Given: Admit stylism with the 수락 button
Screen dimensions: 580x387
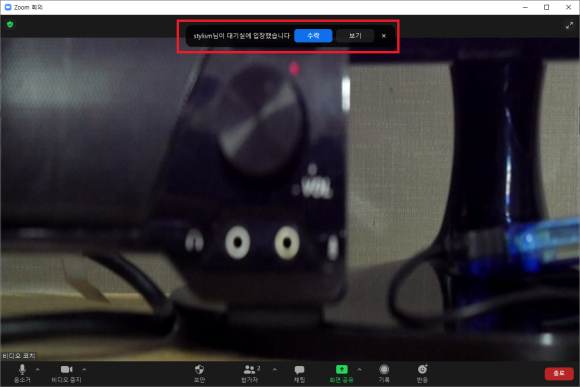Looking at the screenshot, I should (313, 36).
